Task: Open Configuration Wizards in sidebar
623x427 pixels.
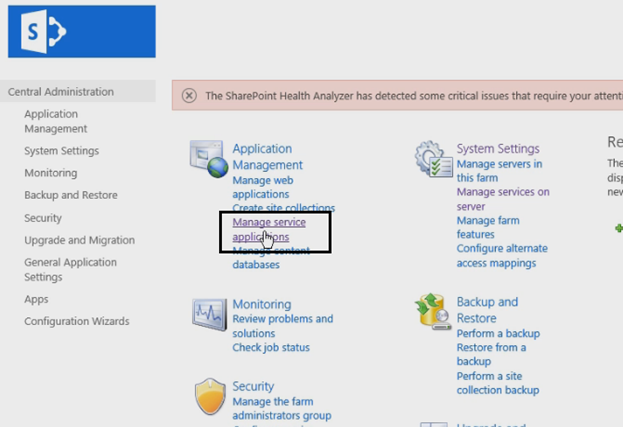Action: [x=77, y=321]
